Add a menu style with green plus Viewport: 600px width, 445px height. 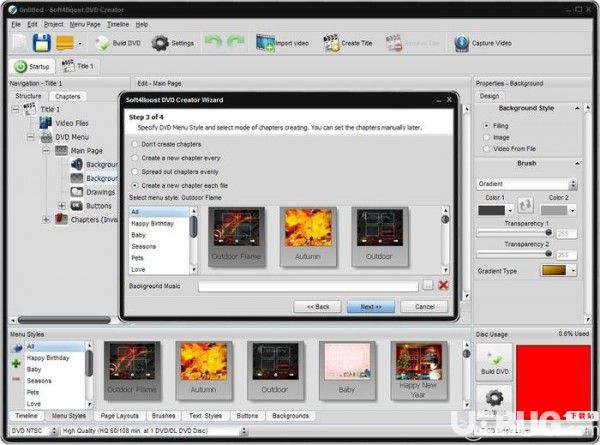click(x=16, y=363)
